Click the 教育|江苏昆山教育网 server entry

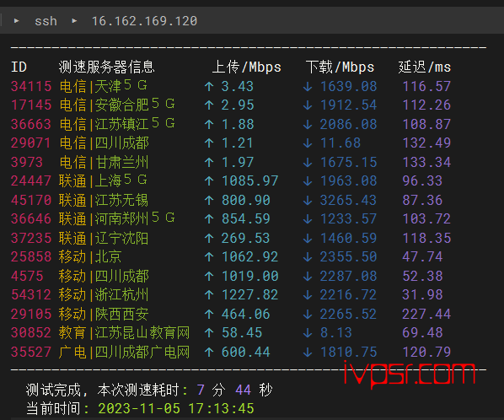pyautogui.click(x=124, y=333)
